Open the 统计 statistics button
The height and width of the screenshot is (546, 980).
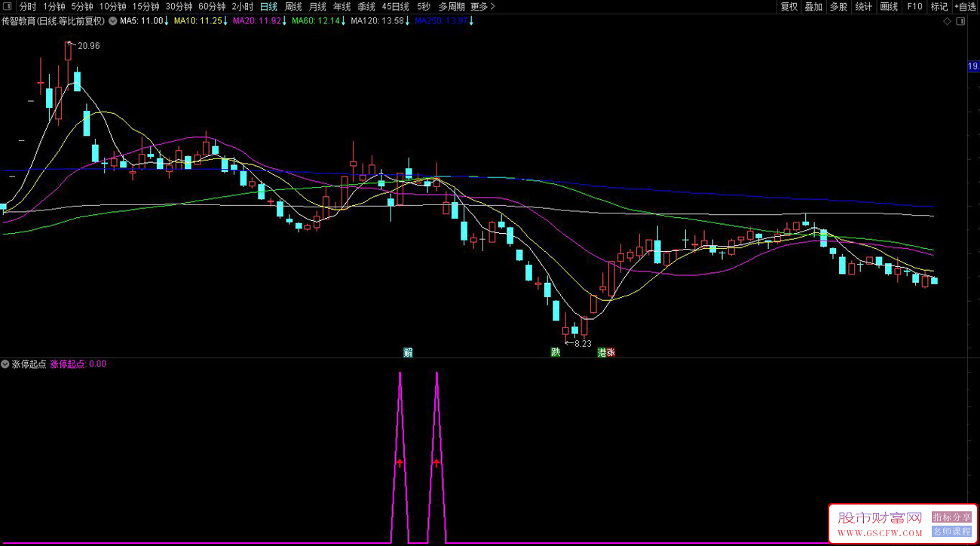pos(864,7)
